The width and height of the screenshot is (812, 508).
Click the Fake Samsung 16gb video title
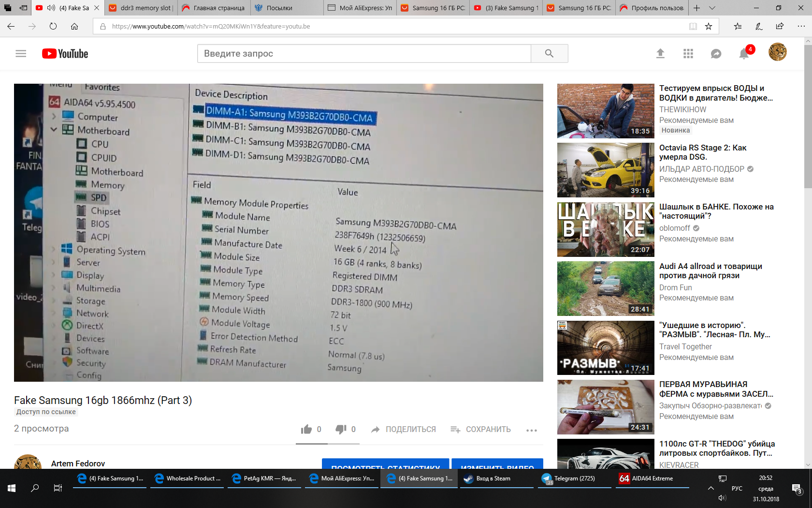(x=103, y=400)
